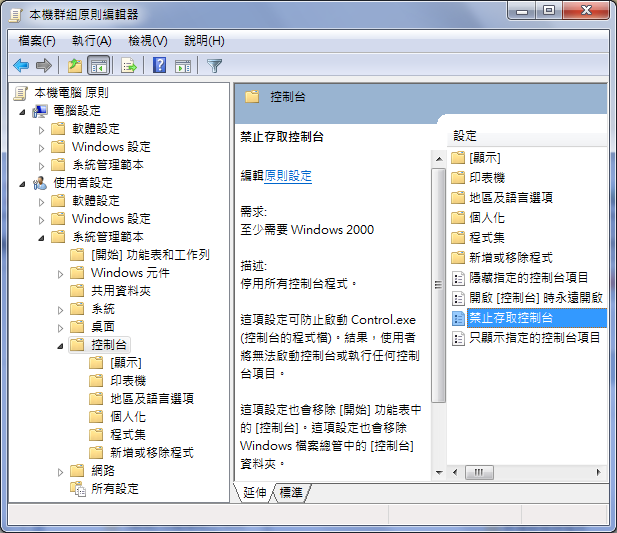Click description pane scroll up arrow

pyautogui.click(x=439, y=159)
